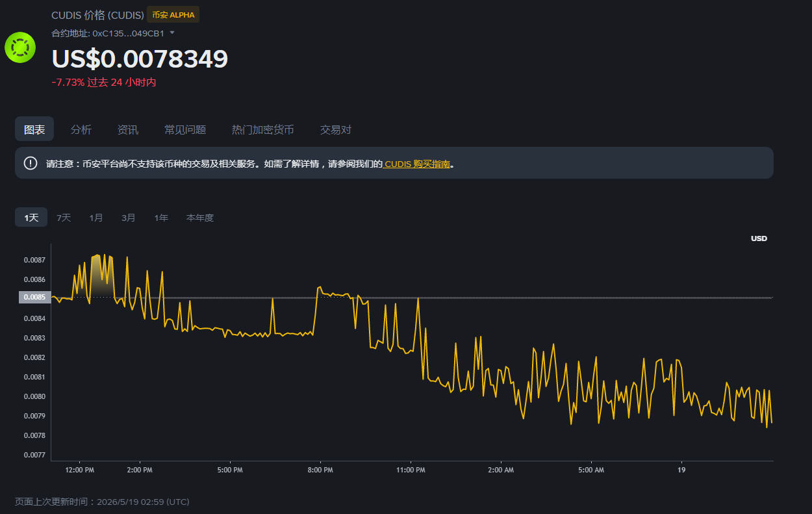Click the 8:00 PM axis label
Screen dimensions: 812x514
320,470
